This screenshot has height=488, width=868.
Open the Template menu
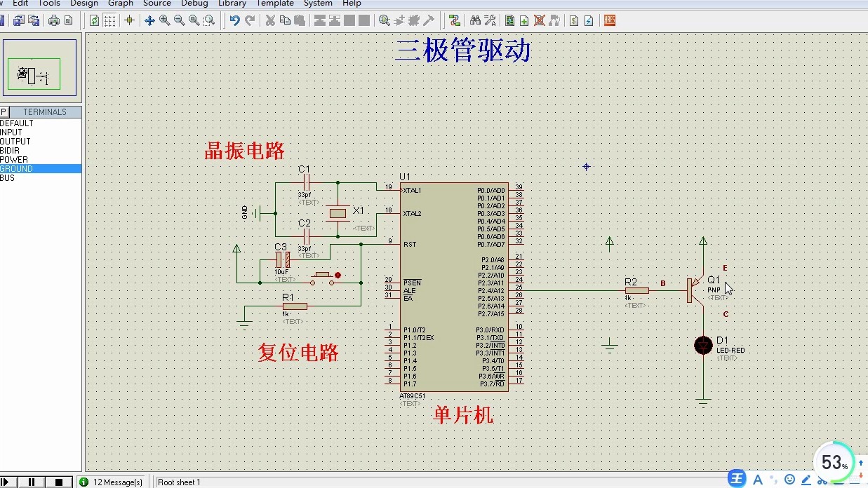[x=275, y=4]
